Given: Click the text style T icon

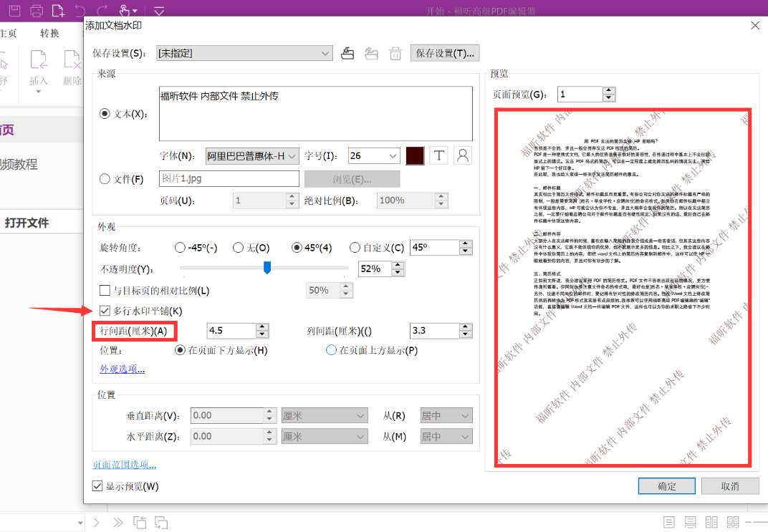Looking at the screenshot, I should [x=439, y=155].
